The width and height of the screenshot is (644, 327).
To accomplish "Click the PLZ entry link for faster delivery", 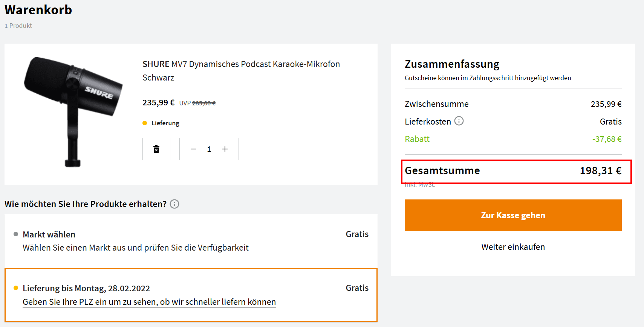I will point(149,302).
